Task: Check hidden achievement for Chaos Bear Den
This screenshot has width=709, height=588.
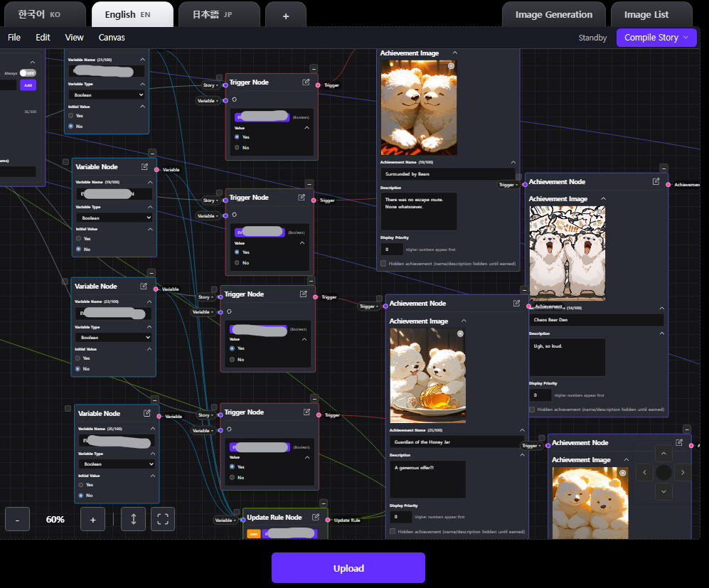Action: pos(532,410)
